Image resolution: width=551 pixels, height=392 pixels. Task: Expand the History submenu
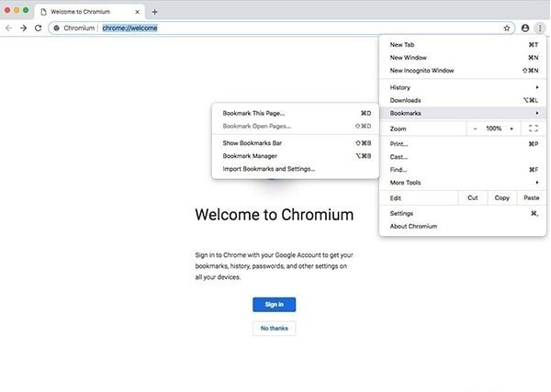(x=463, y=87)
